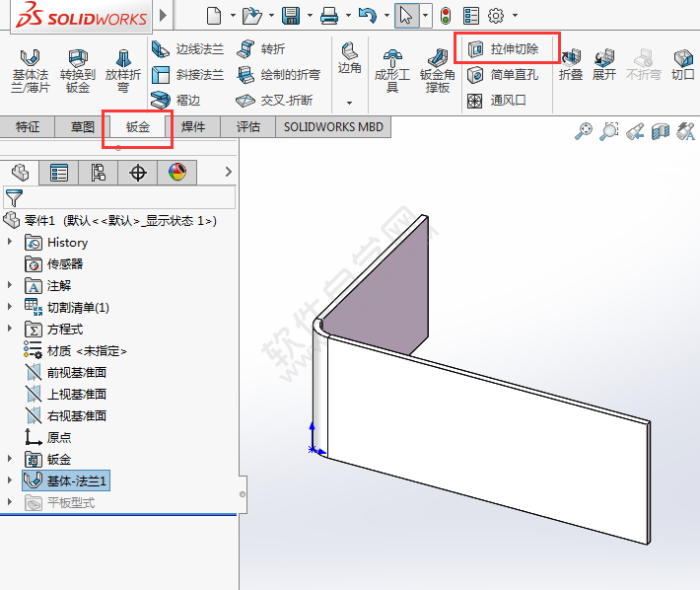Image resolution: width=700 pixels, height=590 pixels.
Task: Open File Properties list icon
Action: [x=471, y=16]
